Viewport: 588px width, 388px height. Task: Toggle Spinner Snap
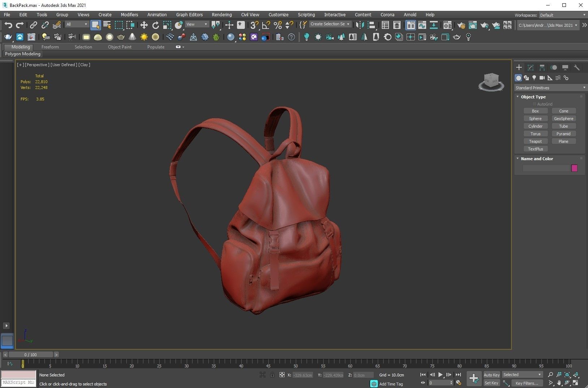289,25
